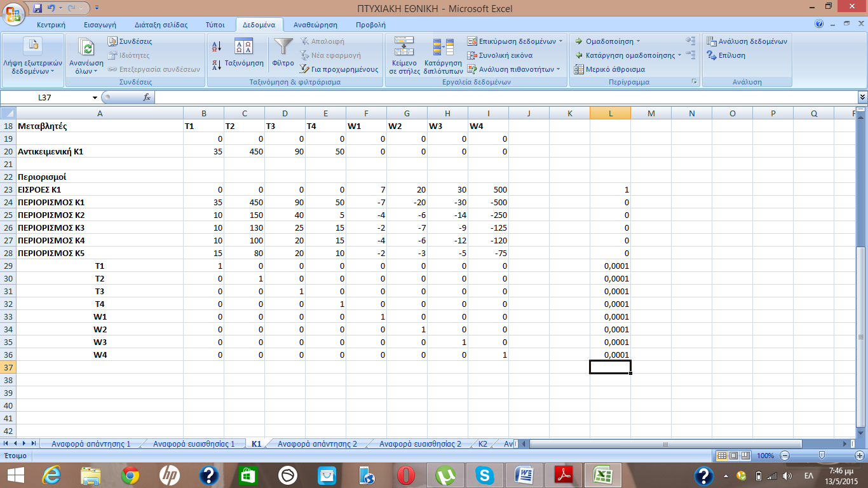Screen dimensions: 868x488
Task: Open the Τύποι ribbon tab
Action: (x=215, y=25)
